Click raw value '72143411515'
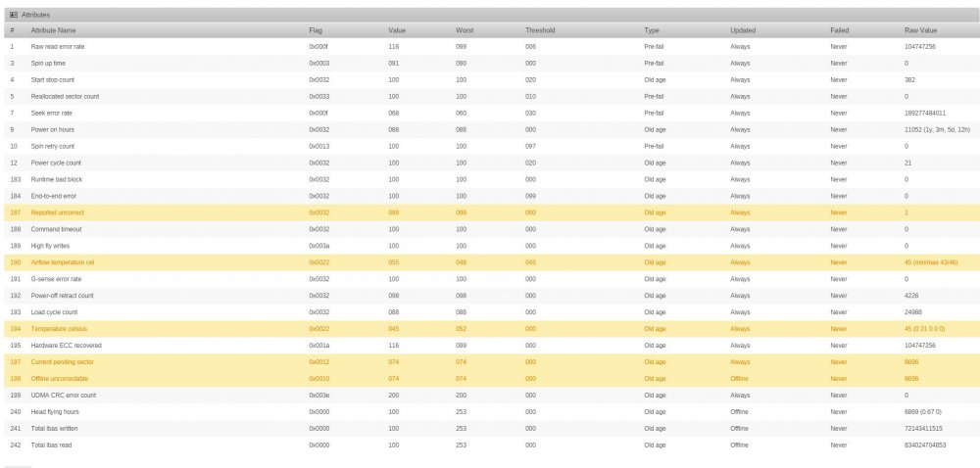The width and height of the screenshot is (980, 468). click(x=923, y=428)
